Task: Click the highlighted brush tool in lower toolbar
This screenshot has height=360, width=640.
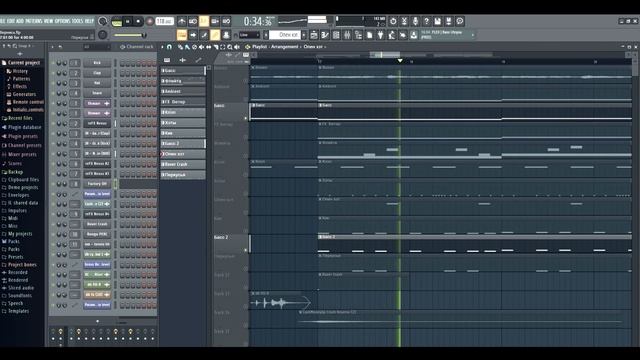Action: click(215, 35)
